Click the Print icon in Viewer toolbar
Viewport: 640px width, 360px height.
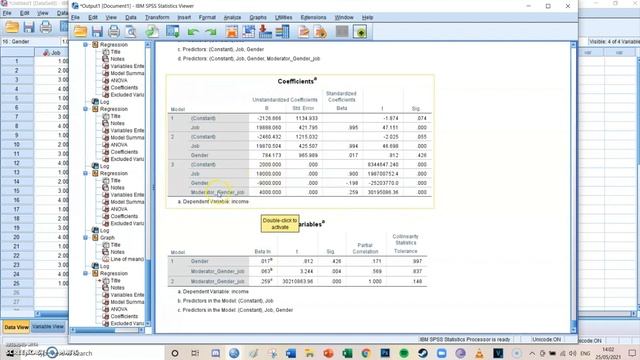click(114, 31)
